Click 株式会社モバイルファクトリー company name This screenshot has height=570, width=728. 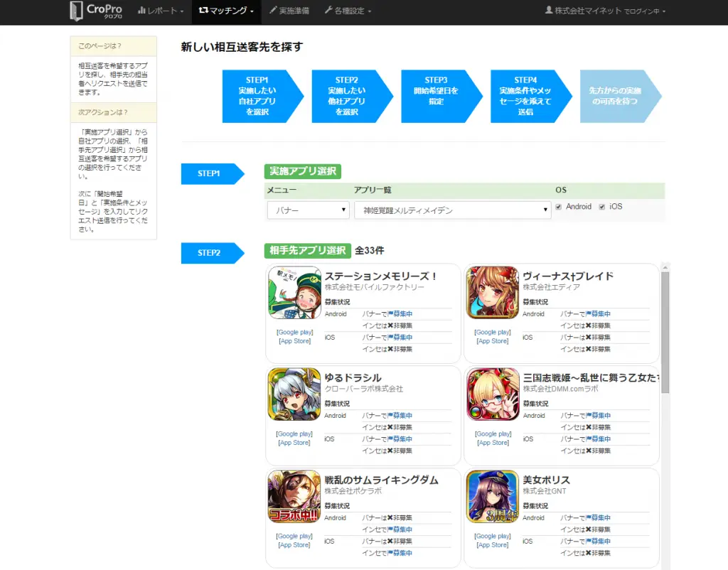[374, 287]
